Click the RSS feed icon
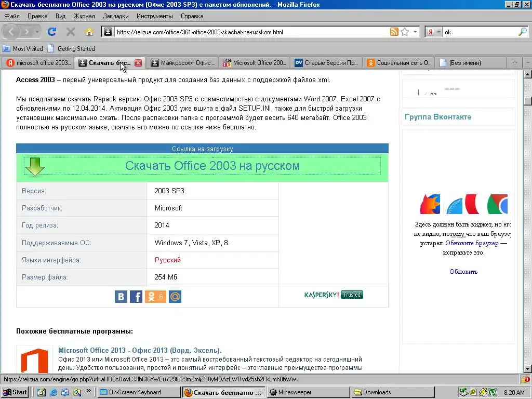The width and height of the screenshot is (532, 399). [x=394, y=32]
